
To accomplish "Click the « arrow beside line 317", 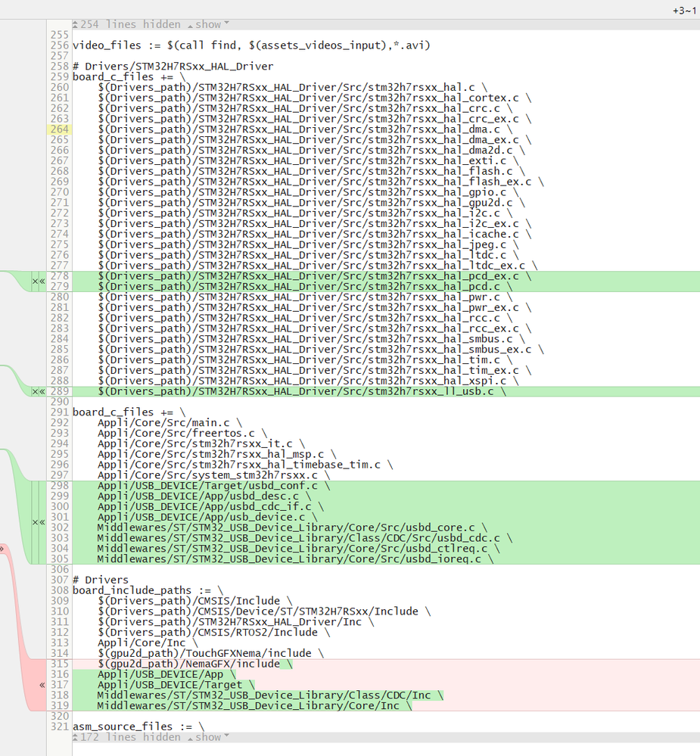I will [x=42, y=685].
